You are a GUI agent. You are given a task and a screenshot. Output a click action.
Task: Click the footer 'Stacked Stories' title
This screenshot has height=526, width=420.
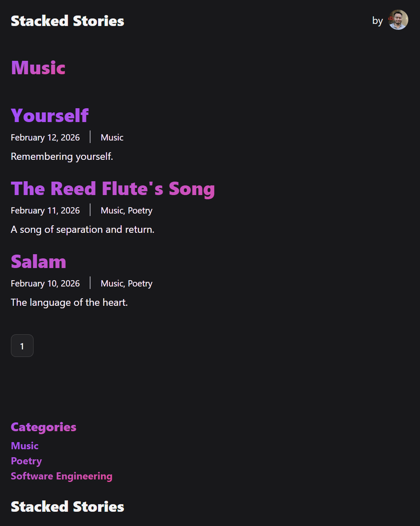pyautogui.click(x=67, y=506)
